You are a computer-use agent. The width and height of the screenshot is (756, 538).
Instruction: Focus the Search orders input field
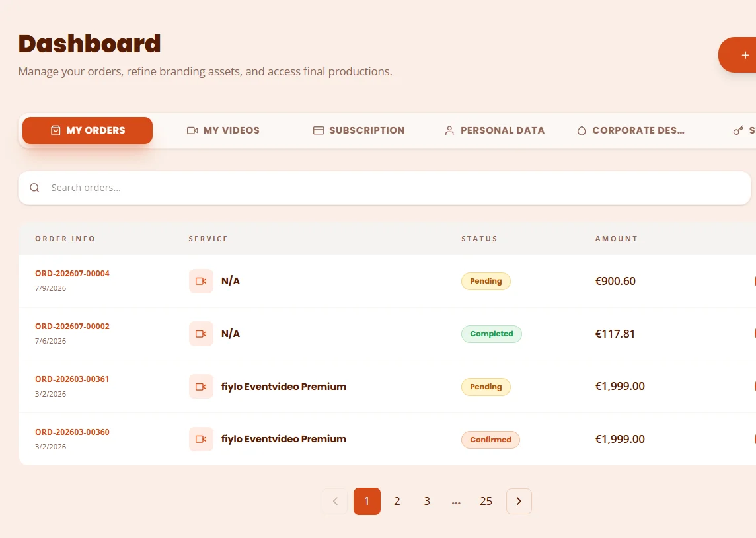384,188
